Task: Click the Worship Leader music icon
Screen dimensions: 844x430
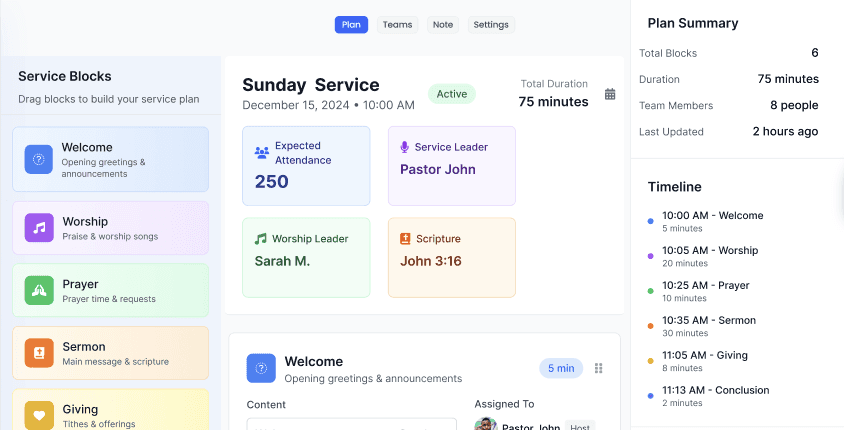Action: [261, 238]
